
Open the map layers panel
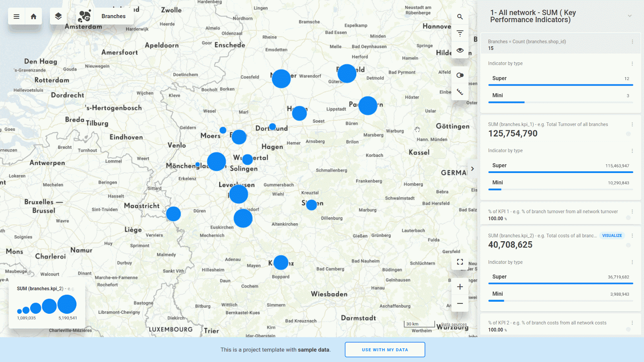pos(58,16)
